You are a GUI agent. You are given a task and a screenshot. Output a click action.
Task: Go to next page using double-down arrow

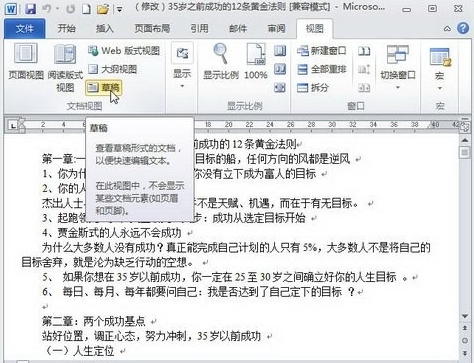(x=465, y=353)
